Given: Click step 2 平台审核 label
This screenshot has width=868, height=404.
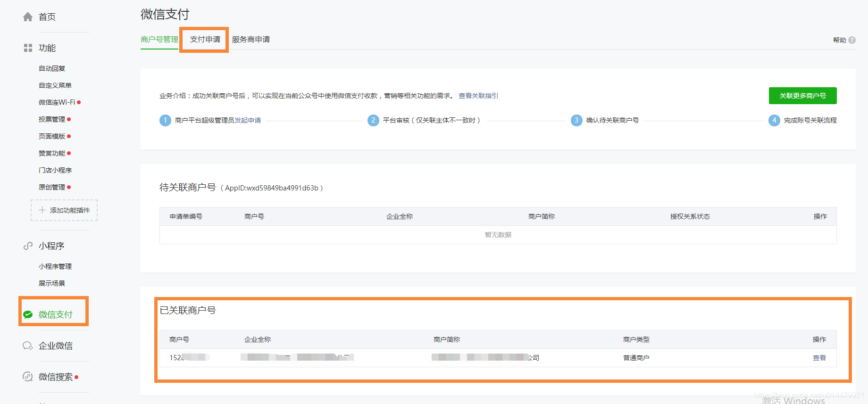Looking at the screenshot, I should click(431, 120).
